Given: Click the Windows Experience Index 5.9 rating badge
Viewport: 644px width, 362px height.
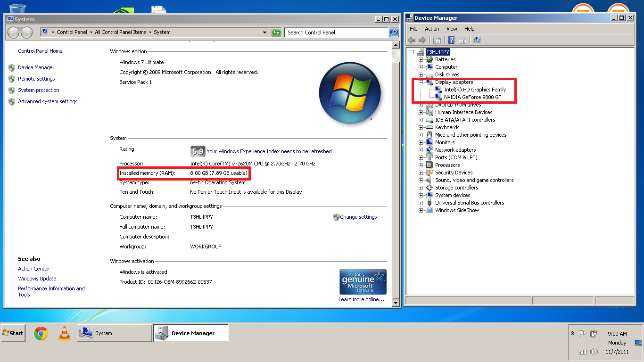Looking at the screenshot, I should (198, 151).
